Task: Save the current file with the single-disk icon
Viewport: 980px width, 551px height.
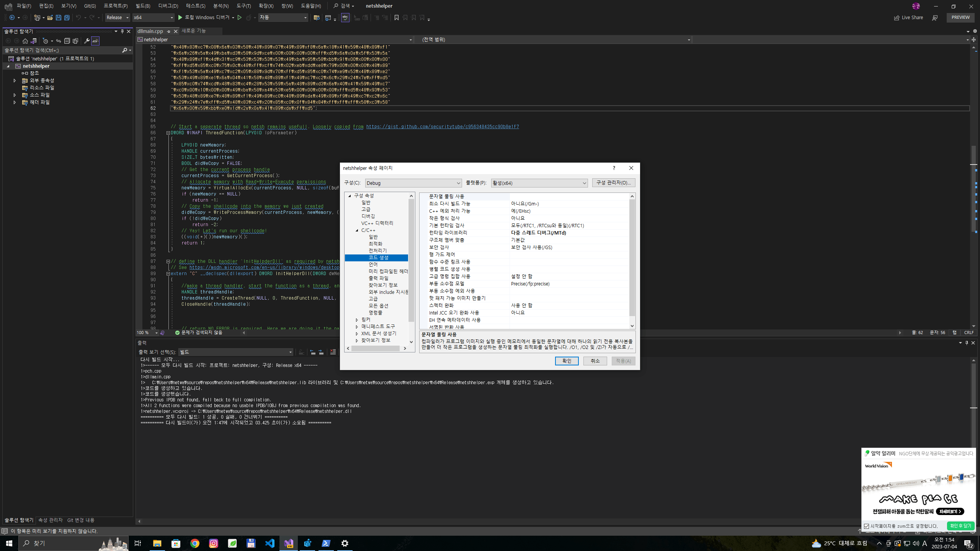Action: [58, 18]
